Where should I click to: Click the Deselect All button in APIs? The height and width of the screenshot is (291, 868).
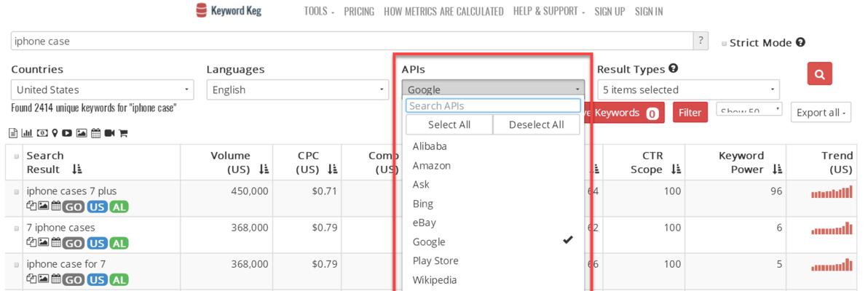coord(537,124)
